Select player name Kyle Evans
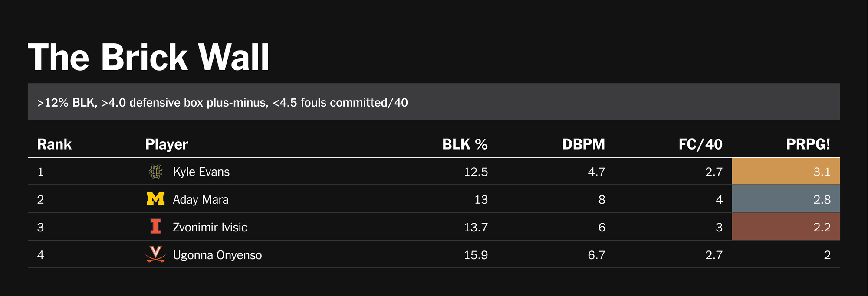 point(201,172)
